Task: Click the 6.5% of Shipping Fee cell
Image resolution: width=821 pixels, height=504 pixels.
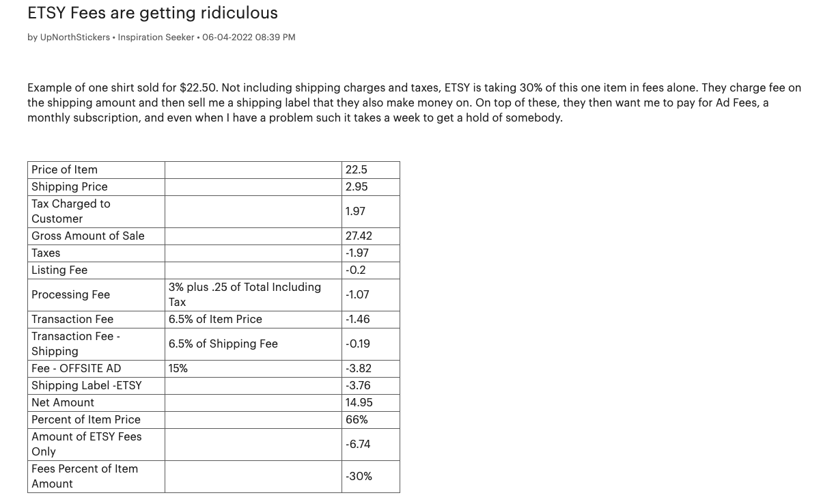Action: (223, 344)
